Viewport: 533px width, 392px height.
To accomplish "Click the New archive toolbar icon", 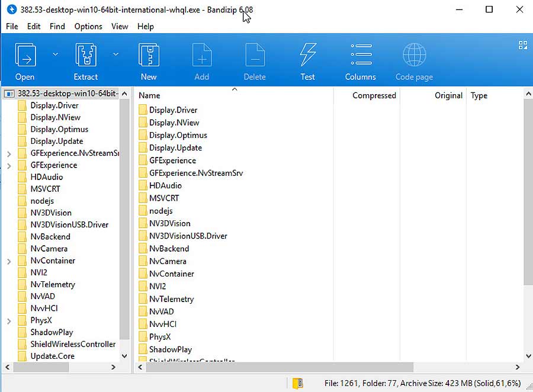I will pos(149,54).
